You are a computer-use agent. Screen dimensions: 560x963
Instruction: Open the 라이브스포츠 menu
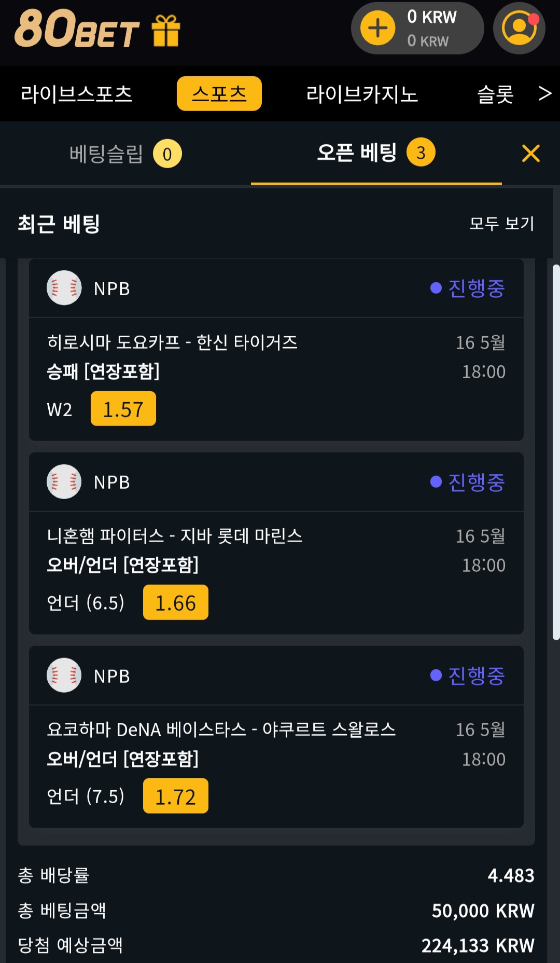[76, 94]
